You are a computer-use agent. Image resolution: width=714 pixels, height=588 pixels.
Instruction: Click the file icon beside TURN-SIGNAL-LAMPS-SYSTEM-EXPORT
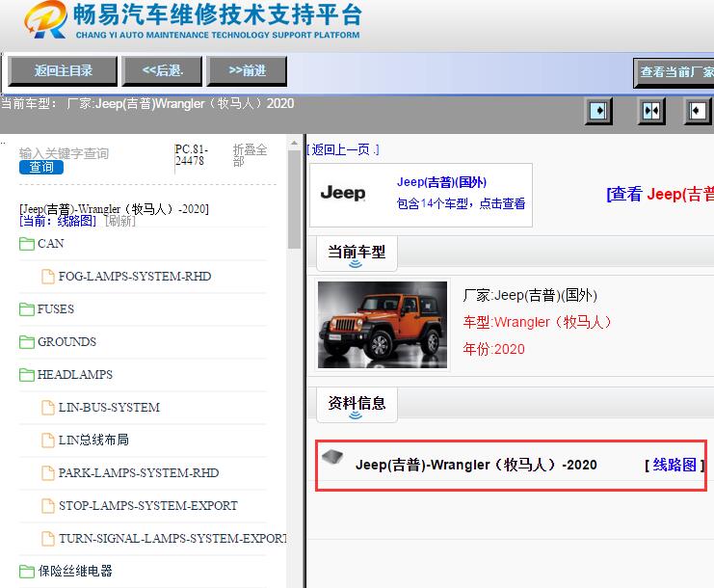click(x=48, y=539)
